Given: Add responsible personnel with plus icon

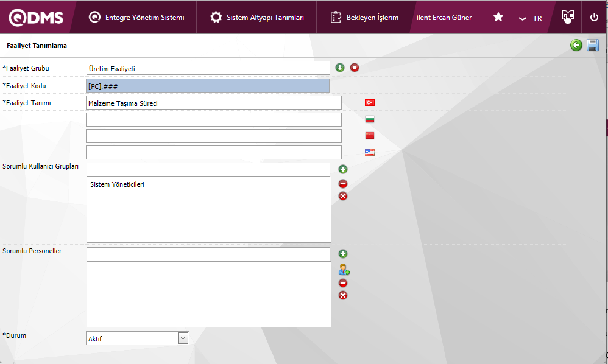Looking at the screenshot, I should [x=343, y=254].
